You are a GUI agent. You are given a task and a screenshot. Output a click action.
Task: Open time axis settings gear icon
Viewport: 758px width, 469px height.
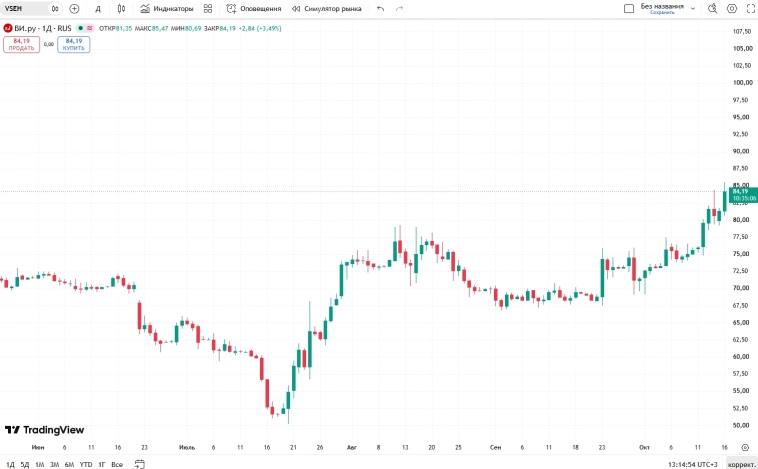pyautogui.click(x=745, y=447)
